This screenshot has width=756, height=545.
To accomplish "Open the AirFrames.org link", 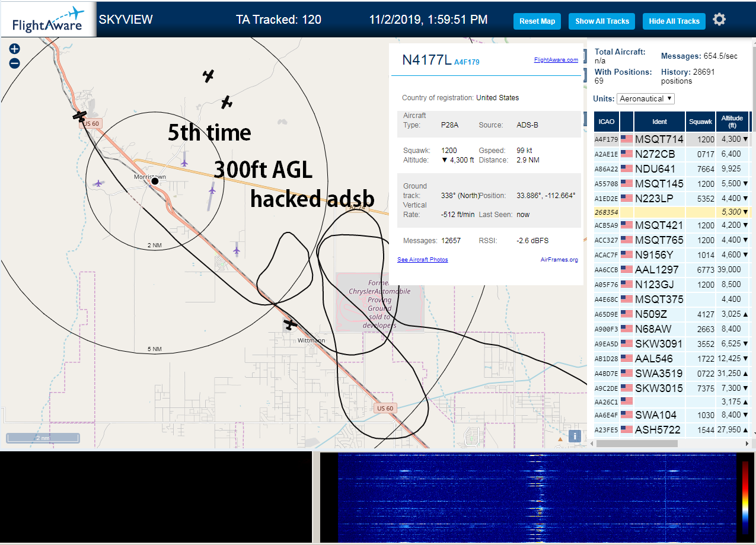I will click(x=559, y=260).
